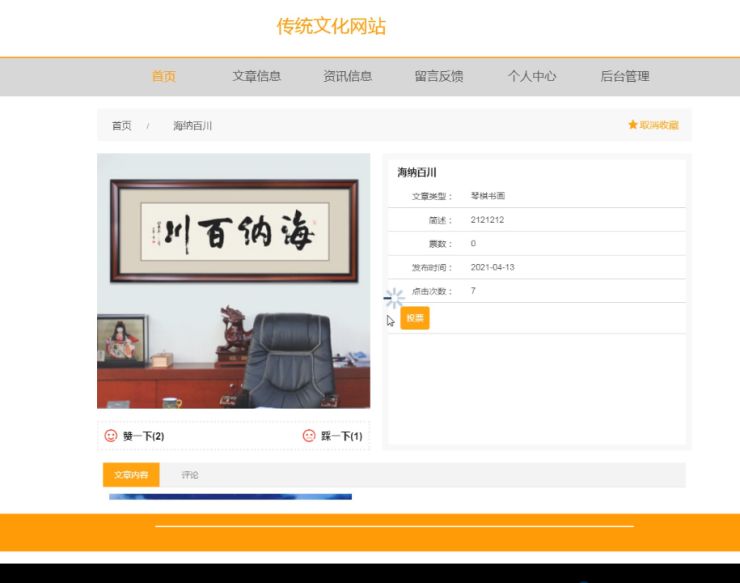Screen dimensions: 740x583
Task: Click the 首页 breadcrumb link
Action: point(121,126)
